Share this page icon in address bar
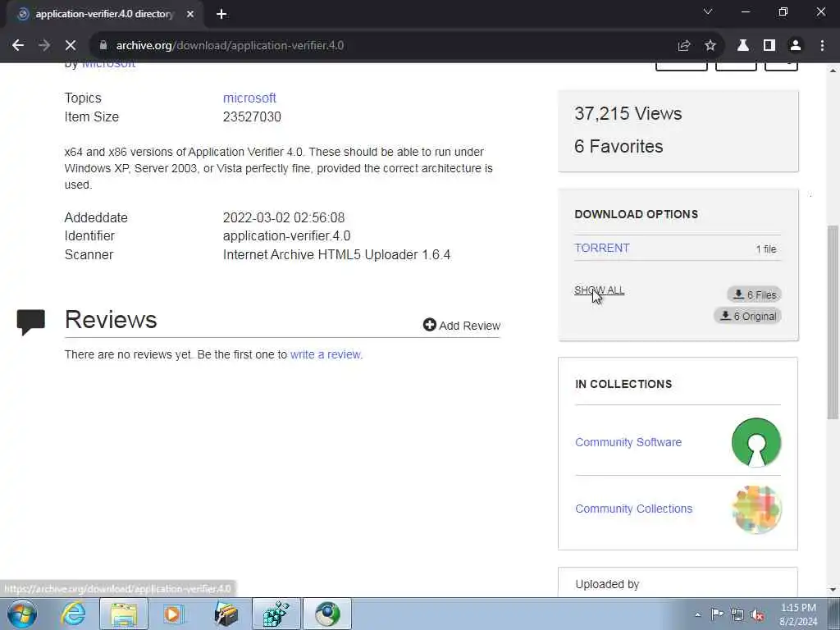The image size is (840, 630). pyautogui.click(x=683, y=46)
